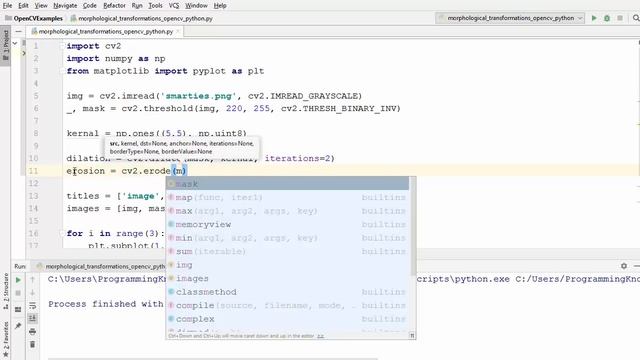The width and height of the screenshot is (640, 360).
Task: Pin the Run tab with the pin icon
Action: click(18, 326)
